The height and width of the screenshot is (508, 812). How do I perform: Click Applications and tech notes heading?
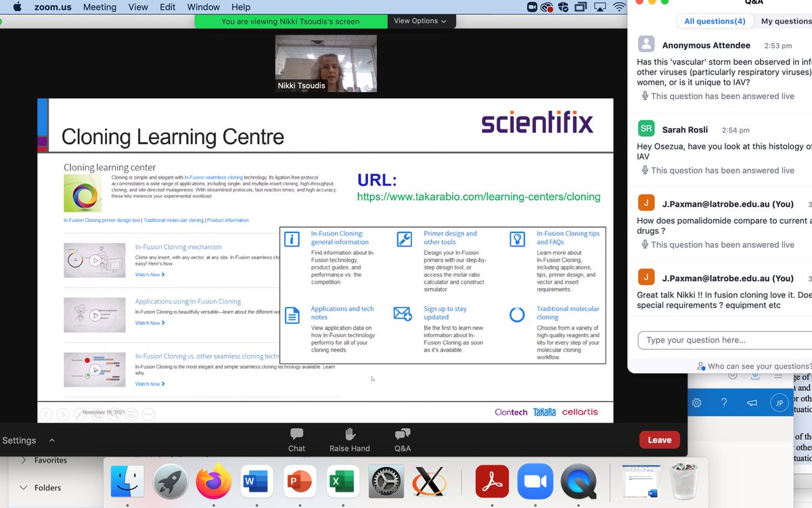tap(342, 313)
